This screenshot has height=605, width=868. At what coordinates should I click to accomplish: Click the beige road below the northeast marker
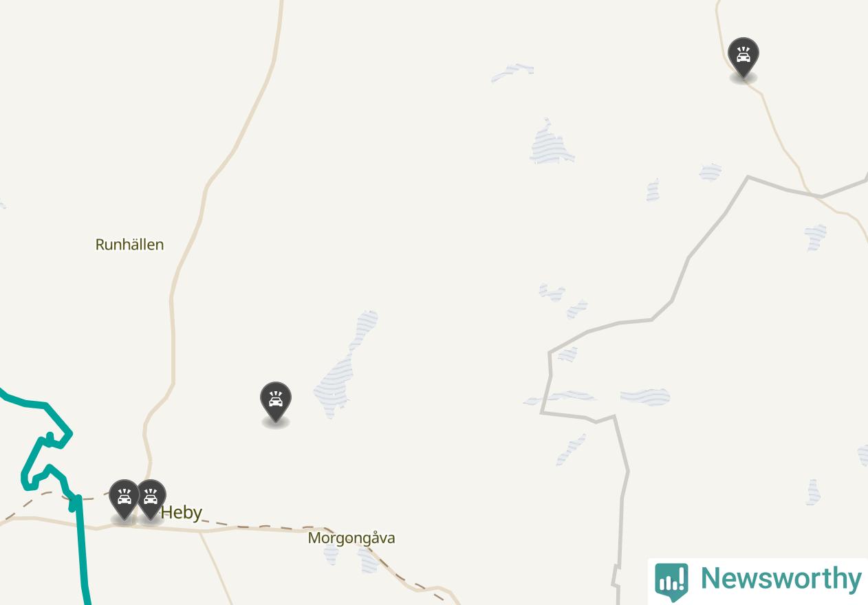point(784,137)
